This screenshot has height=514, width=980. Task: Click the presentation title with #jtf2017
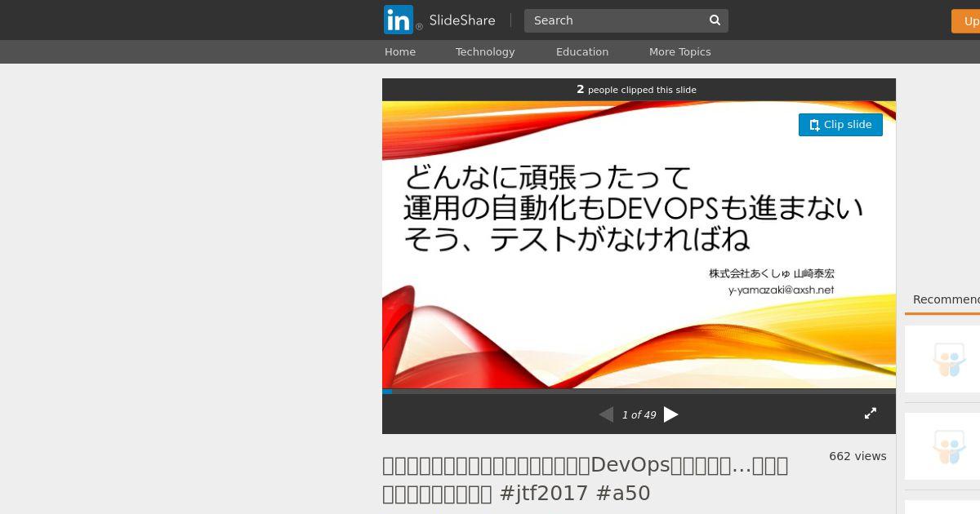[586, 479]
